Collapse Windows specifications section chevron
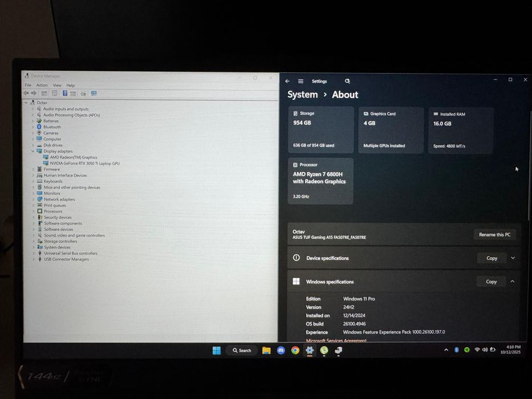This screenshot has width=532, height=399. (x=512, y=282)
